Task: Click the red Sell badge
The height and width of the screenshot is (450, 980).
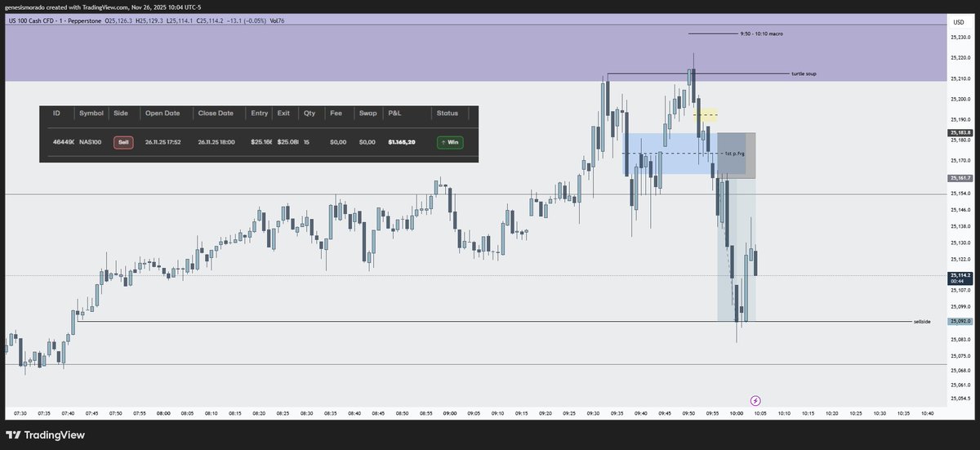Action: (x=123, y=142)
